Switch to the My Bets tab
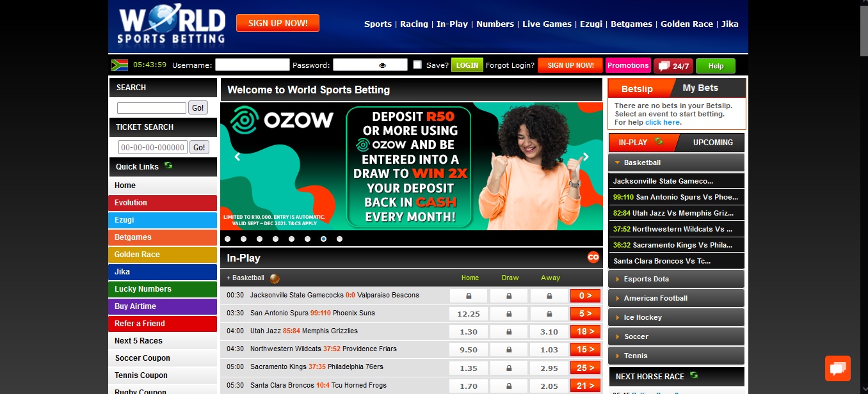 click(x=700, y=88)
